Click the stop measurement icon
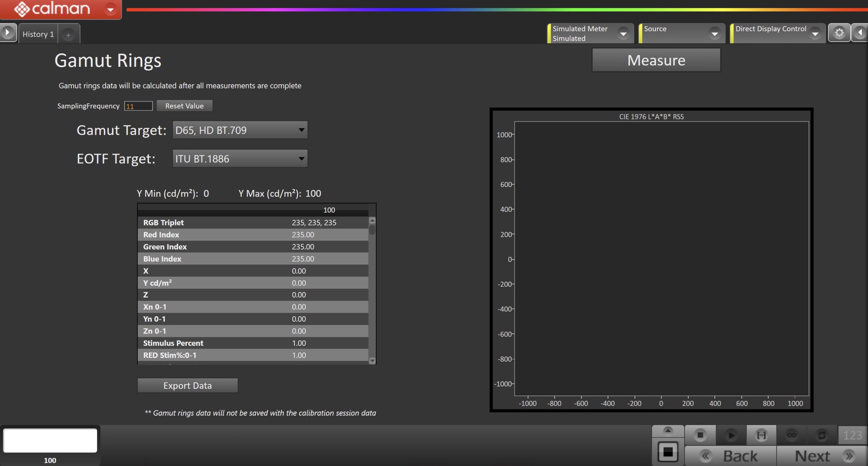The height and width of the screenshot is (466, 868). pyautogui.click(x=700, y=435)
